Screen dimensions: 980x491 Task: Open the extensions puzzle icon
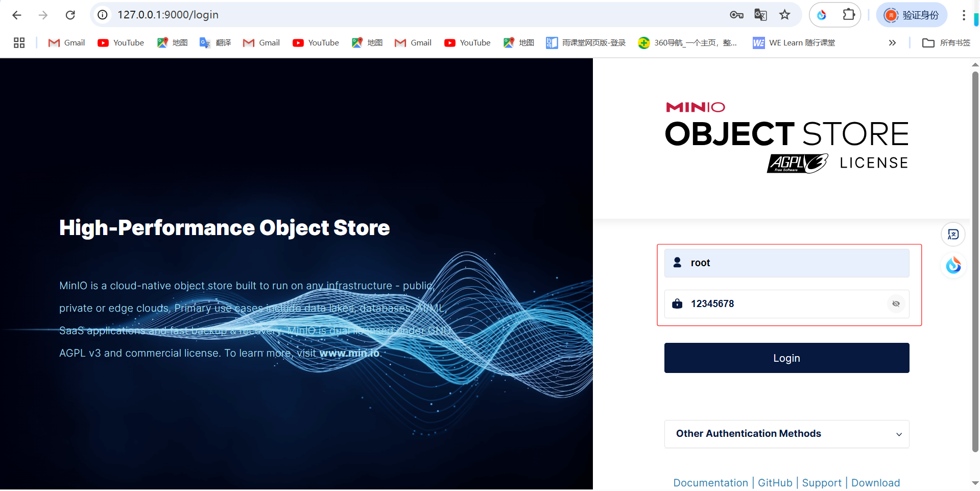849,15
